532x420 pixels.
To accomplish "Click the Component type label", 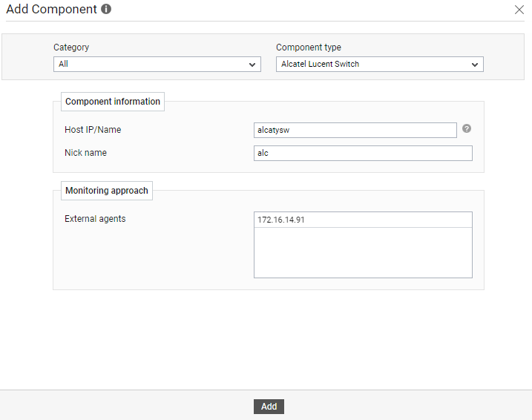I will (309, 47).
